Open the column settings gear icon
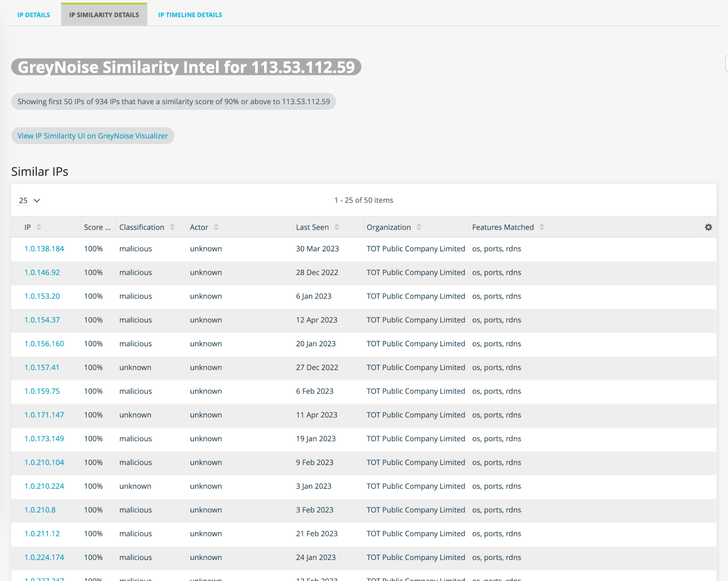This screenshot has height=581, width=728. (708, 227)
